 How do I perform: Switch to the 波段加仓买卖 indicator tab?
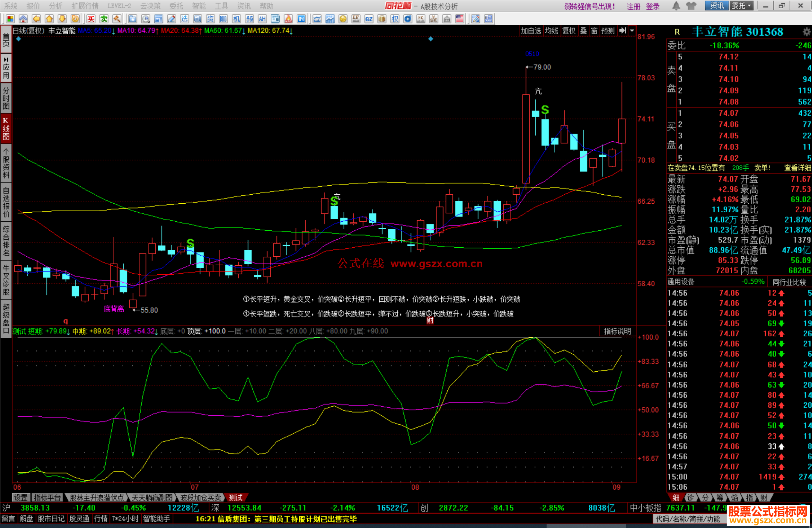click(x=200, y=498)
